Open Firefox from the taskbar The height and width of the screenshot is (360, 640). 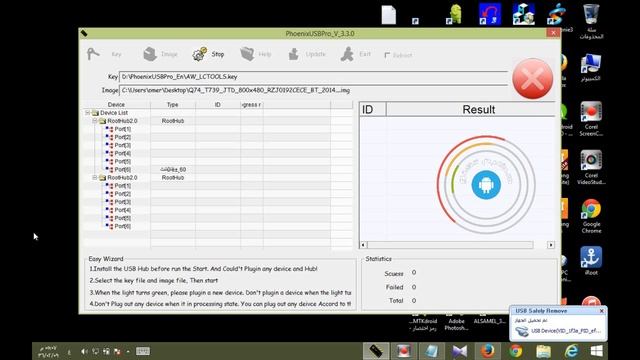487,351
